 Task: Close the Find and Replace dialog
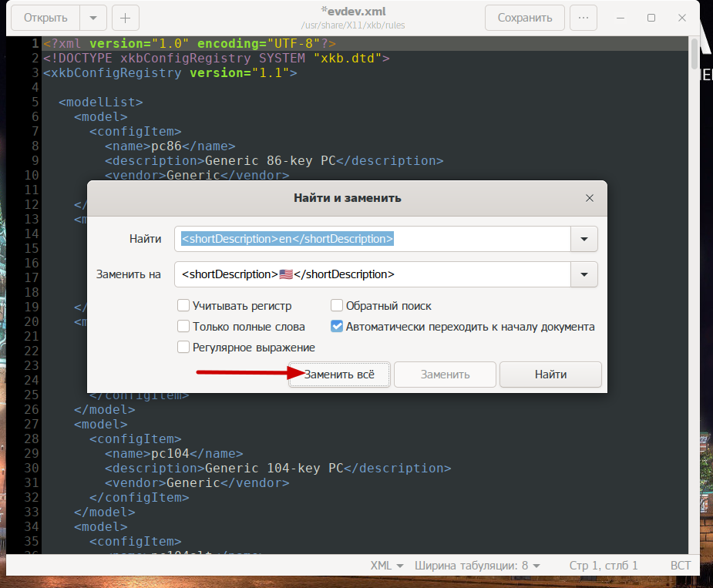(x=590, y=198)
